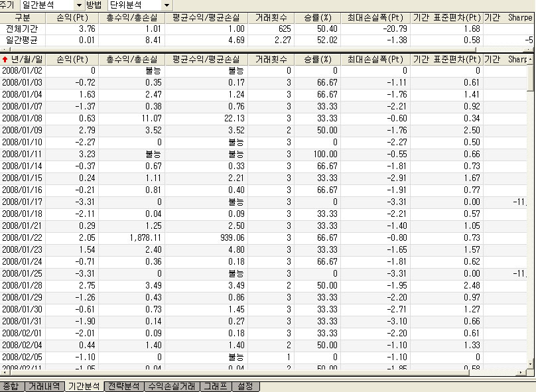Open the 방법 dropdown showing 단위분석
The height and width of the screenshot is (392, 536).
pyautogui.click(x=140, y=5)
